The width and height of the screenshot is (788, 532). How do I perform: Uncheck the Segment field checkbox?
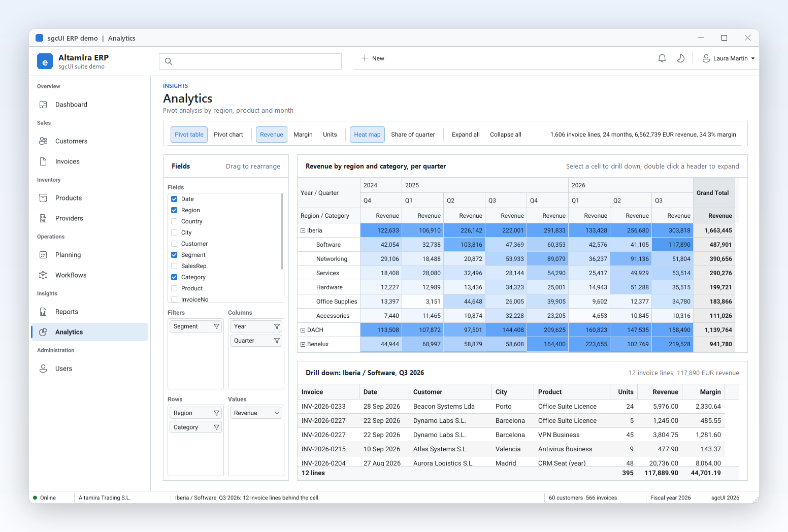point(174,255)
